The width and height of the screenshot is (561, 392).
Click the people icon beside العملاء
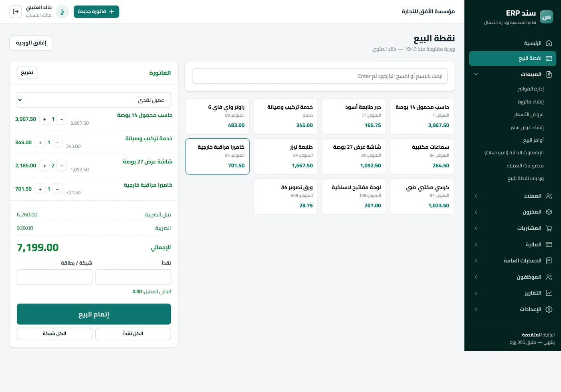(549, 196)
